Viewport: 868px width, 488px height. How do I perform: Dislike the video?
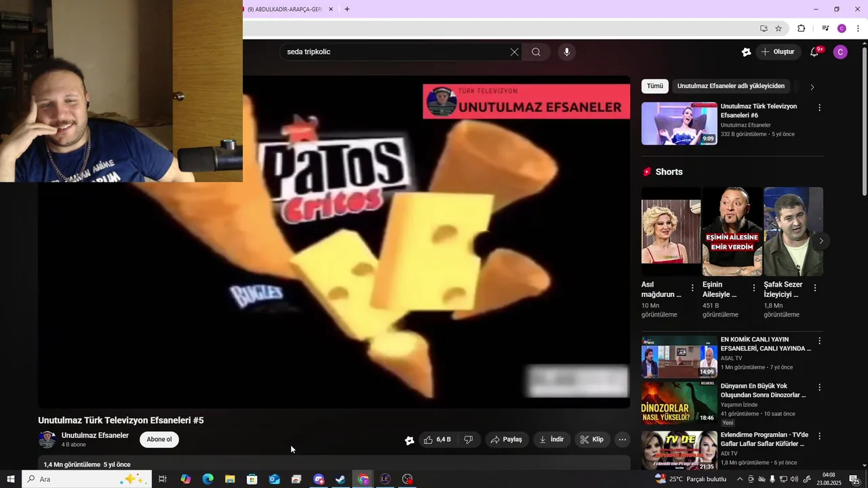pyautogui.click(x=469, y=440)
